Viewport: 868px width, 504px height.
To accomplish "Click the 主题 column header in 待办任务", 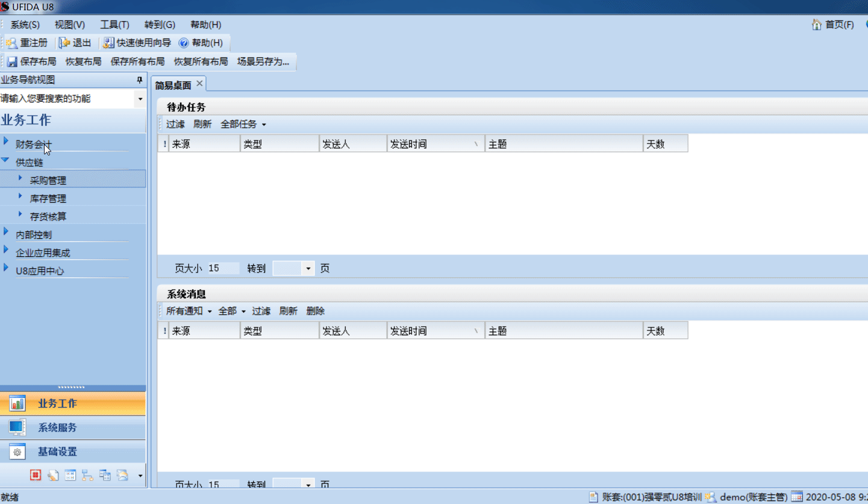I will pyautogui.click(x=564, y=144).
